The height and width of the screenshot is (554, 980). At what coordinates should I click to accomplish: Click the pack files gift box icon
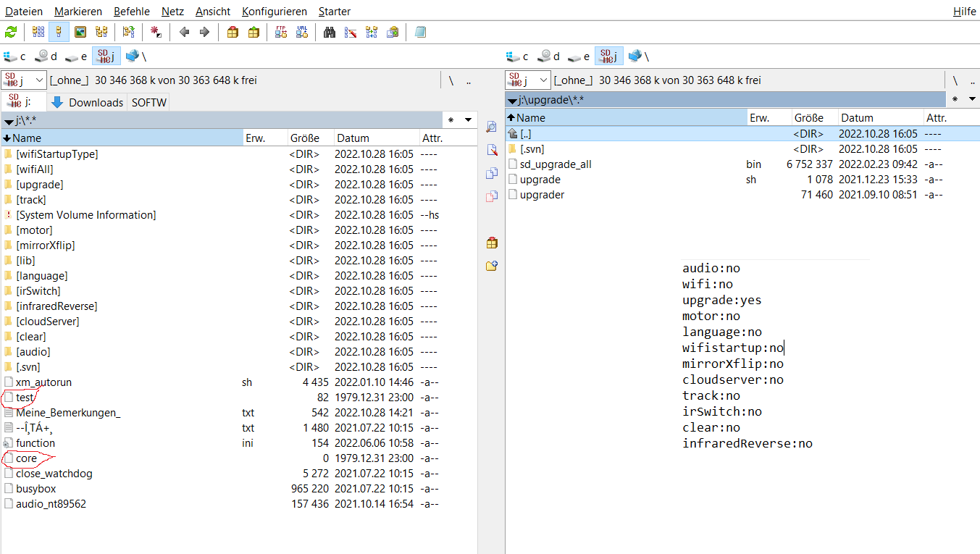coord(233,32)
